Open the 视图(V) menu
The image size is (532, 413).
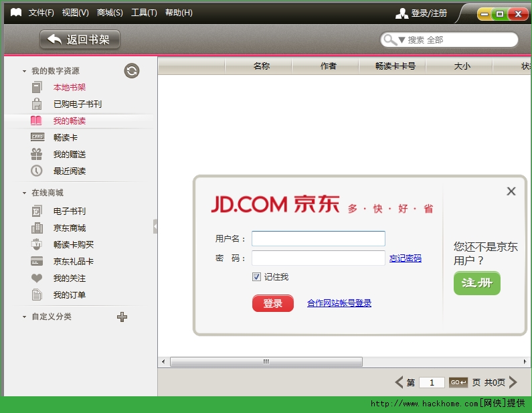[x=76, y=13]
